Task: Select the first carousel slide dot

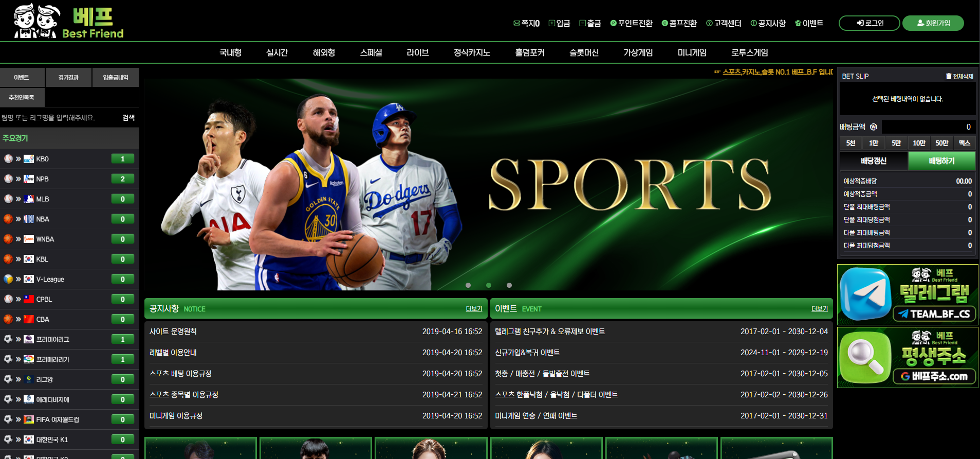Action: point(468,285)
